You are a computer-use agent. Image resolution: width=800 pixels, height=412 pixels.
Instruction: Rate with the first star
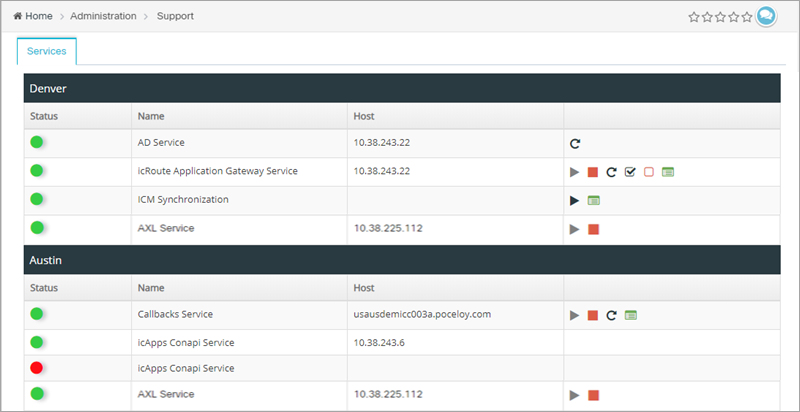tap(694, 17)
